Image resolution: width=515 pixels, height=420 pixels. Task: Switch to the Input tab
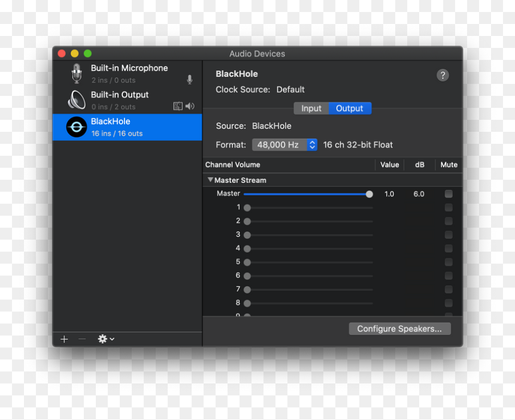click(x=311, y=108)
